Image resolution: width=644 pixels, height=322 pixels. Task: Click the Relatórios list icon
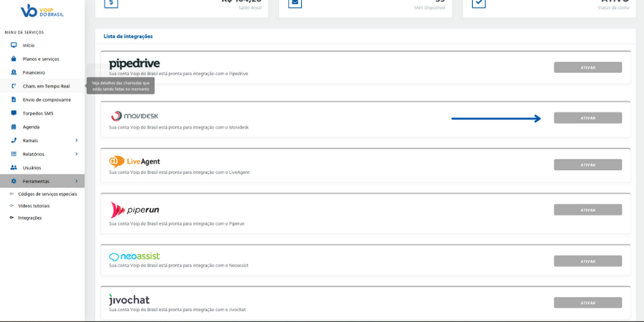coord(14,154)
